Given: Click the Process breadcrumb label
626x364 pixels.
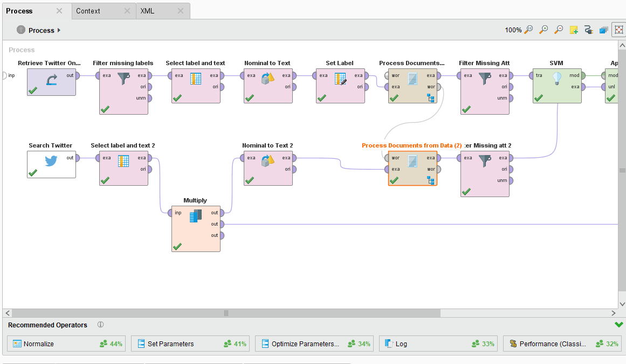Looking at the screenshot, I should 42,30.
